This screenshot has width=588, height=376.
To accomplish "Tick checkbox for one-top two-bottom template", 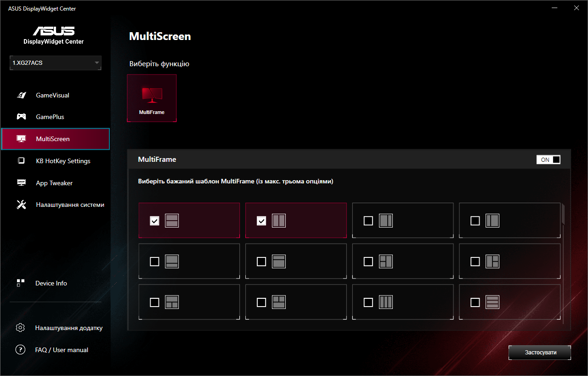I will pos(155,302).
